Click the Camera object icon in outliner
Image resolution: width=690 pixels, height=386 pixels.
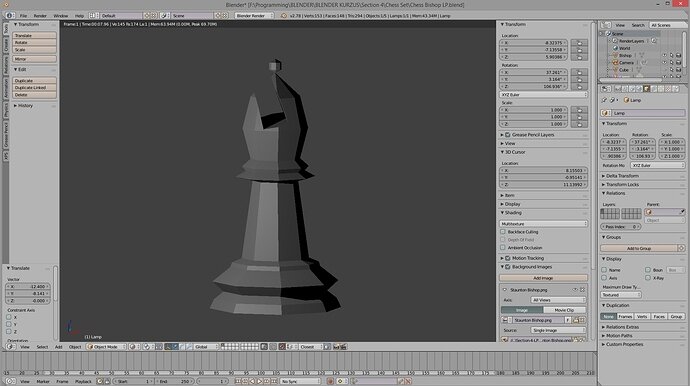615,62
